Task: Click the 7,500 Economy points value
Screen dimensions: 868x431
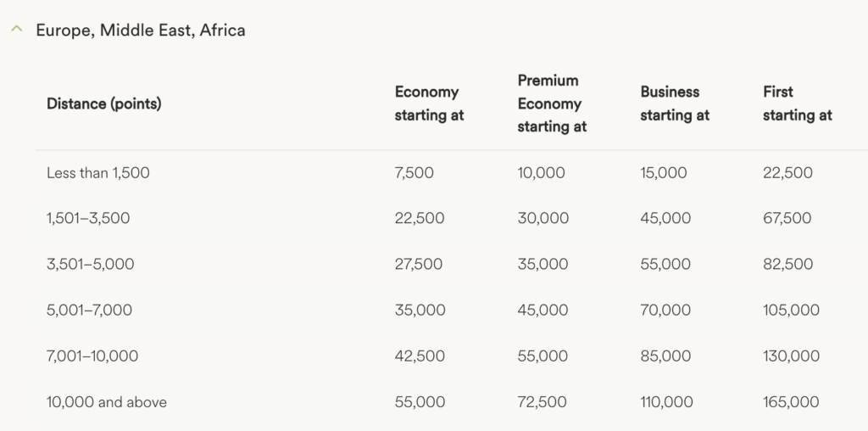Action: [x=414, y=173]
